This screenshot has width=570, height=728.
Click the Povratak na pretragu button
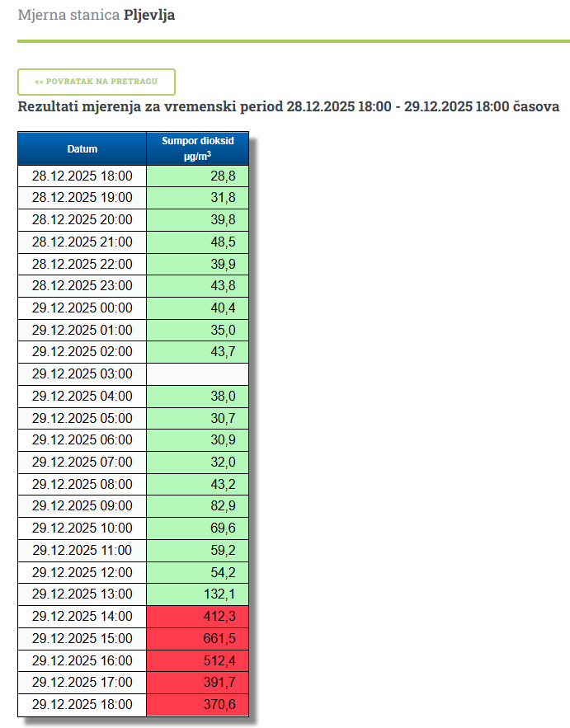coord(96,82)
